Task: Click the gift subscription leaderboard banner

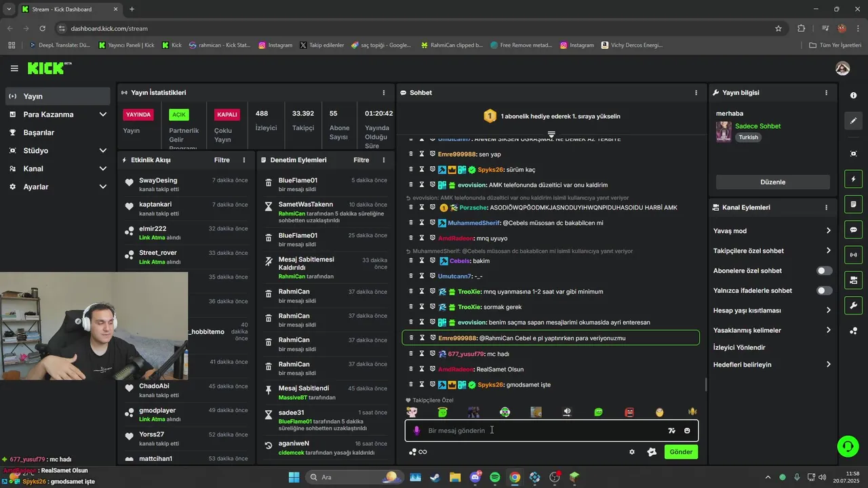Action: [551, 116]
